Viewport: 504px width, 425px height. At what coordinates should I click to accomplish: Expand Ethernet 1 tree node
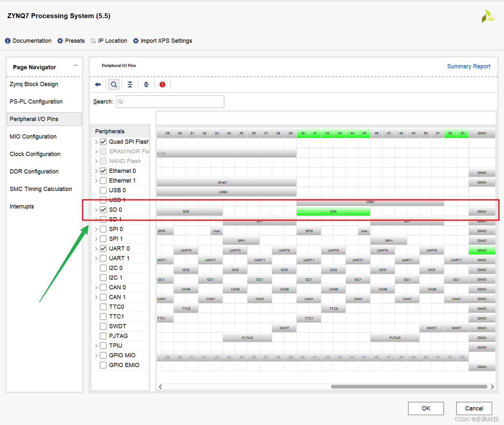tap(96, 181)
